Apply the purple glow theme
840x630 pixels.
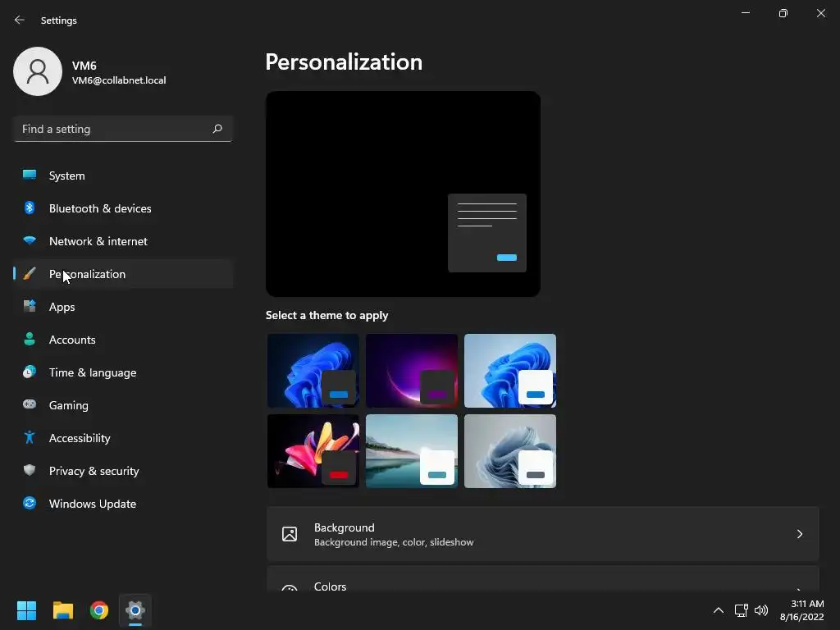coord(412,371)
